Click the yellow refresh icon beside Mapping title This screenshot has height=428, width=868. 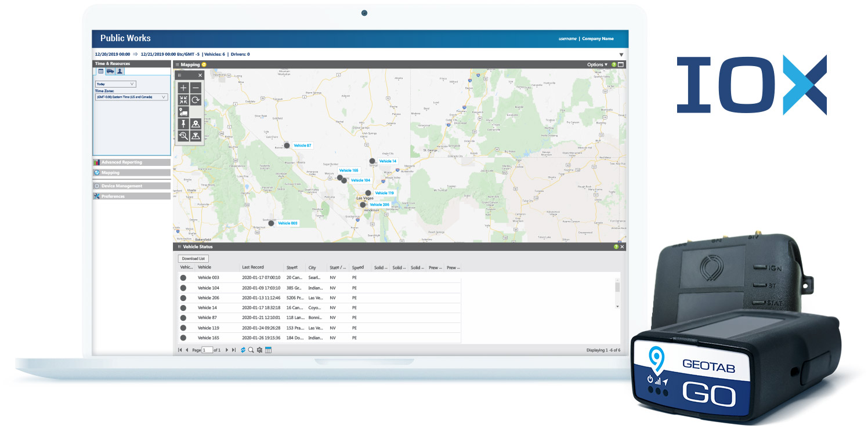tap(204, 64)
